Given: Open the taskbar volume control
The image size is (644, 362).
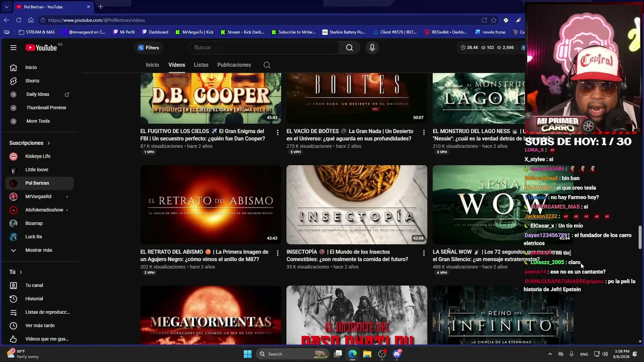Looking at the screenshot, I should pyautogui.click(x=605, y=354).
